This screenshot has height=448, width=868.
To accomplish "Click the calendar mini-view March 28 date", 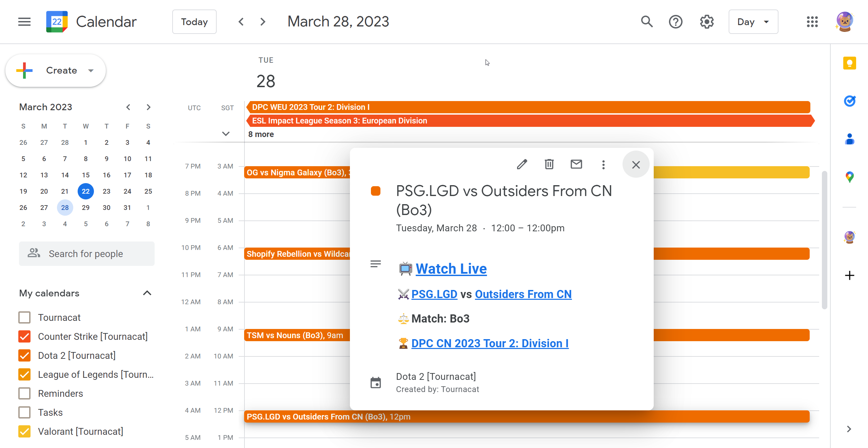I will [x=65, y=207].
